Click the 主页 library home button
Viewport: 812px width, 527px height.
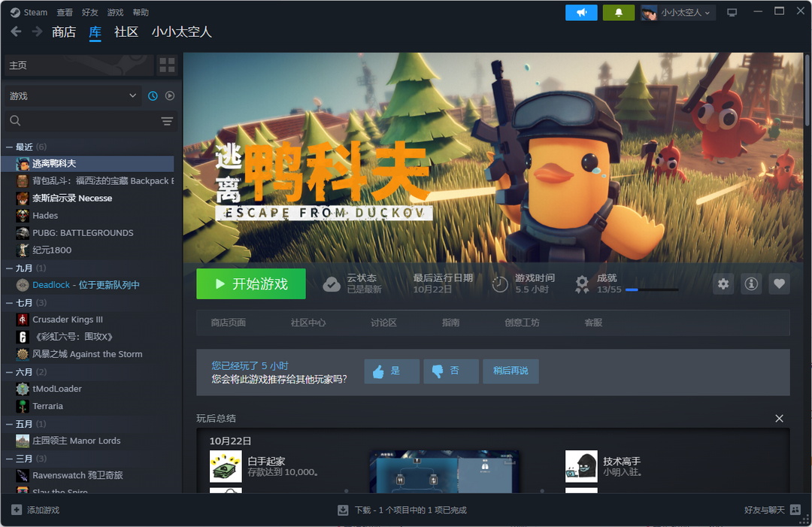click(79, 65)
